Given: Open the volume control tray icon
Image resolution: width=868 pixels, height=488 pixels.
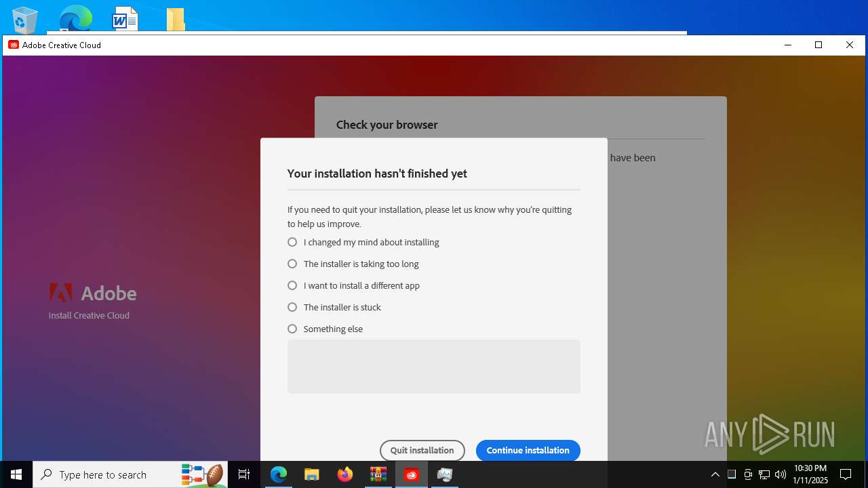Looking at the screenshot, I should (780, 474).
